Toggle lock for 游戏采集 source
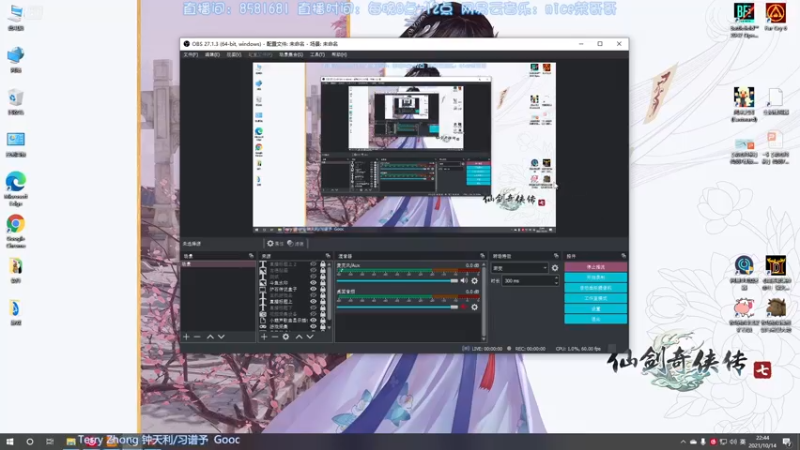The height and width of the screenshot is (450, 800). pyautogui.click(x=322, y=327)
